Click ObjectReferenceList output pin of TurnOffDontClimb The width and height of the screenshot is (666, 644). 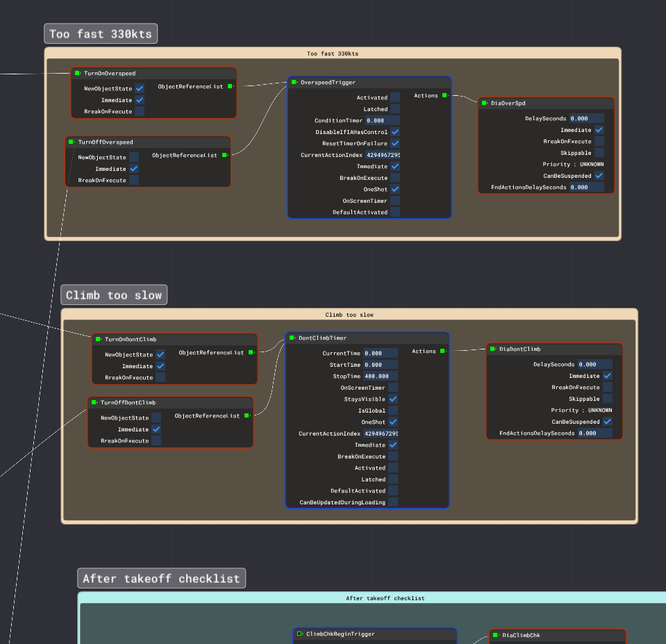click(247, 415)
